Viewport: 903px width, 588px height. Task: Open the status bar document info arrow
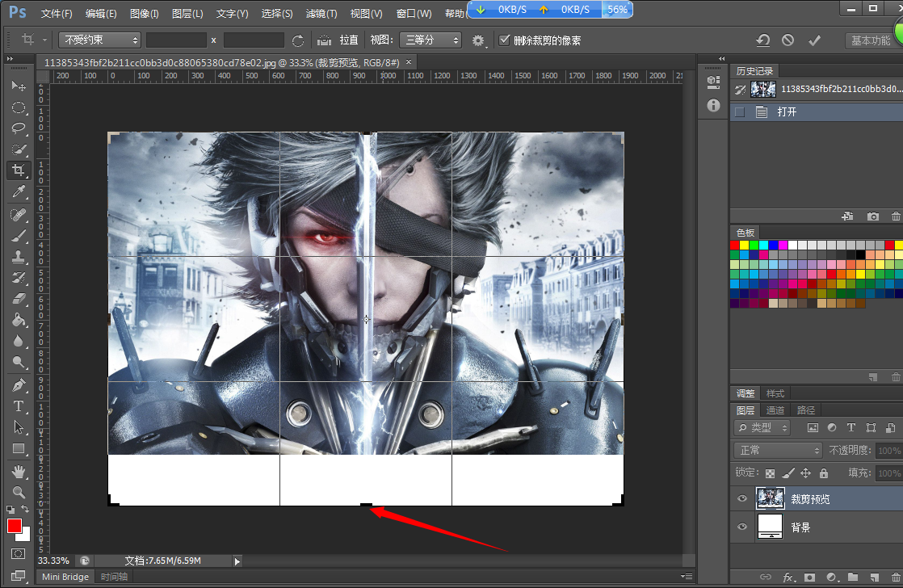pos(237,561)
